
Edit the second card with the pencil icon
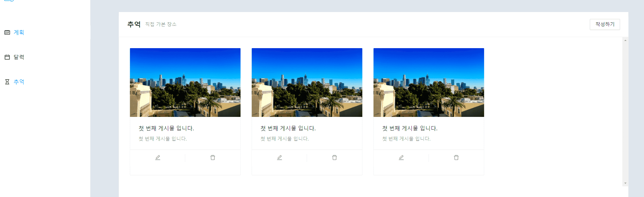click(279, 157)
